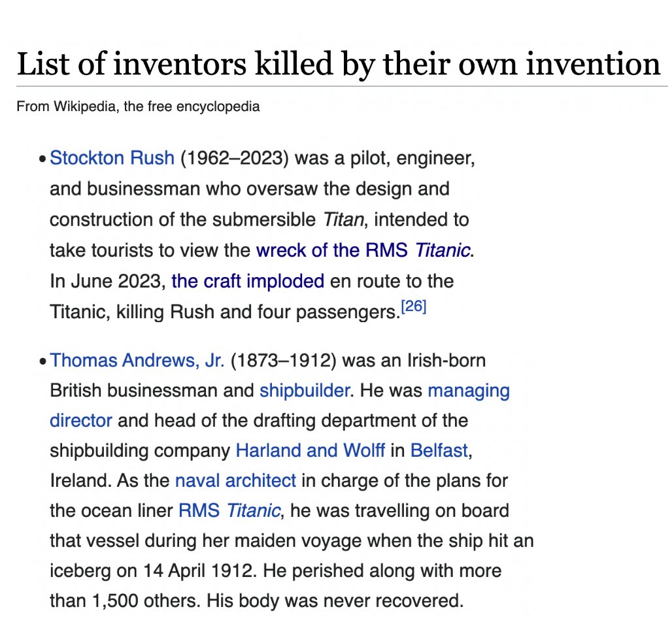Viewport: 672px width, 643px height.
Task: Click the "(1873–1912)" lifespan text
Action: [284, 361]
